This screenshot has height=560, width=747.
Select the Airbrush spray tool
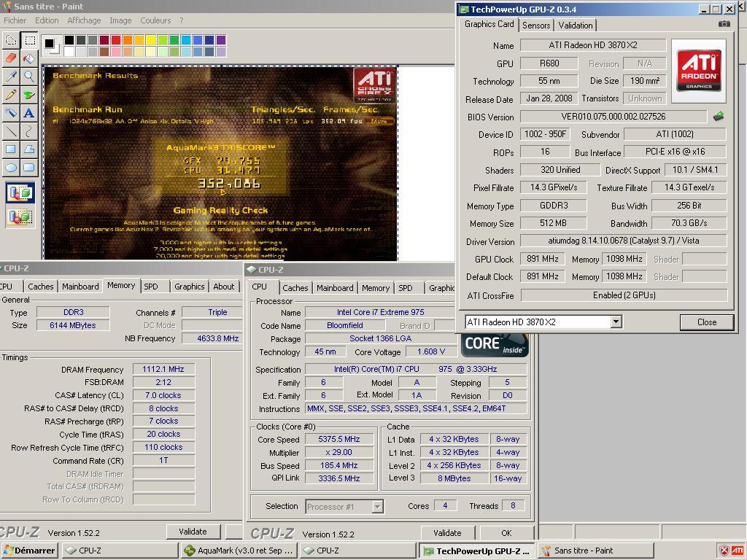10,113
